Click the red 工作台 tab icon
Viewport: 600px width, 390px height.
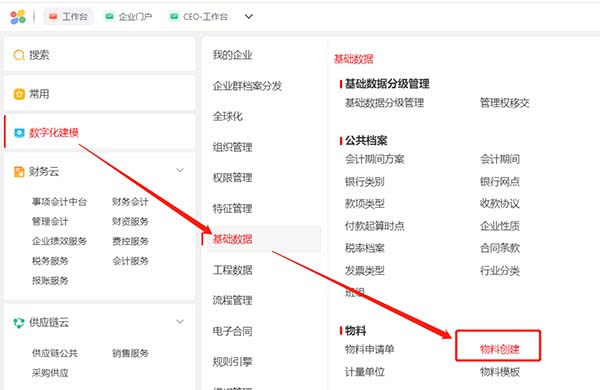53,16
